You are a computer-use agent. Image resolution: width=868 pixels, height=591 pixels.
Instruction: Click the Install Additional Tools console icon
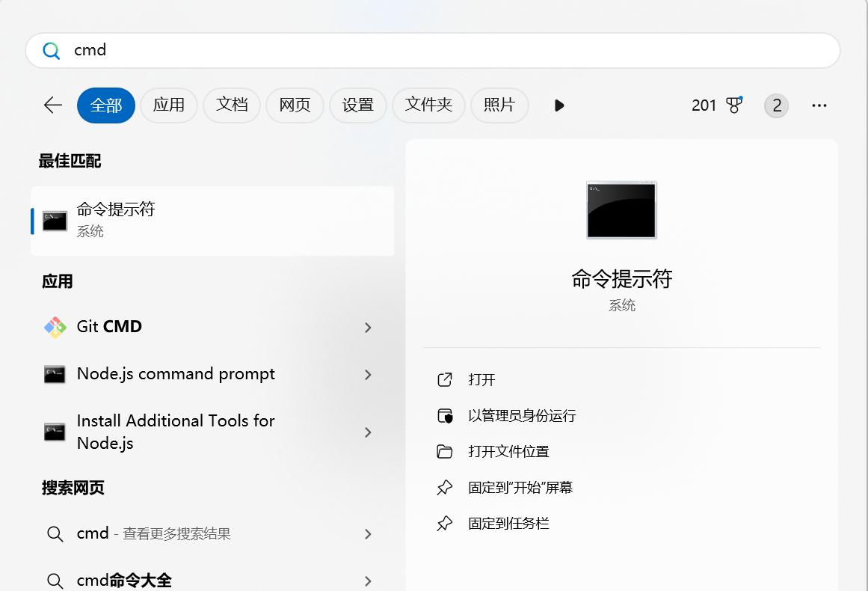55,432
